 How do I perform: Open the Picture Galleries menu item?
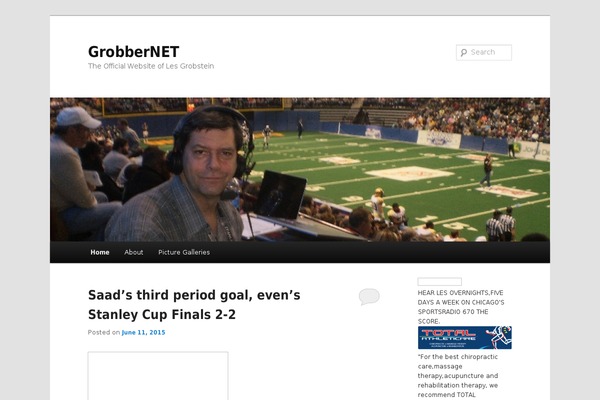[x=184, y=252]
